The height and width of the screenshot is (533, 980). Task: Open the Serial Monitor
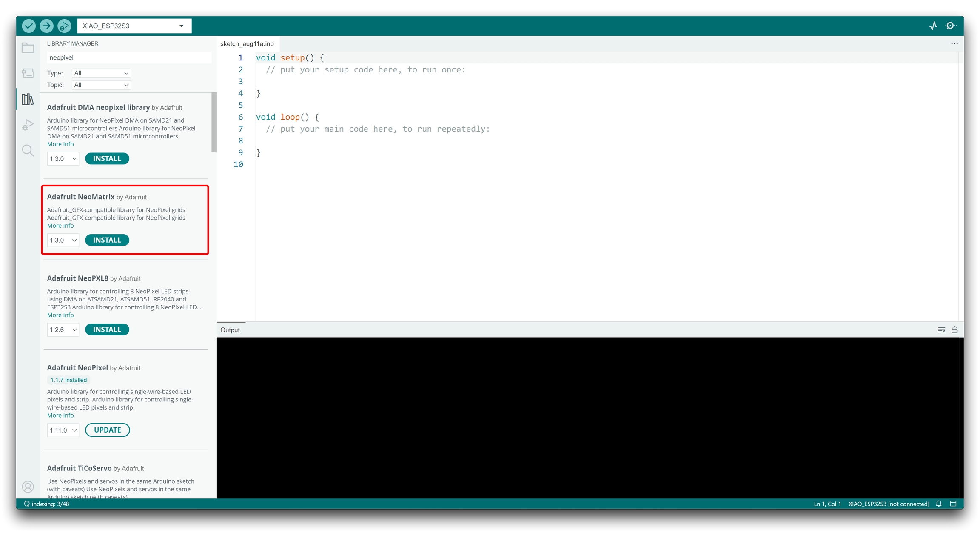(x=951, y=26)
